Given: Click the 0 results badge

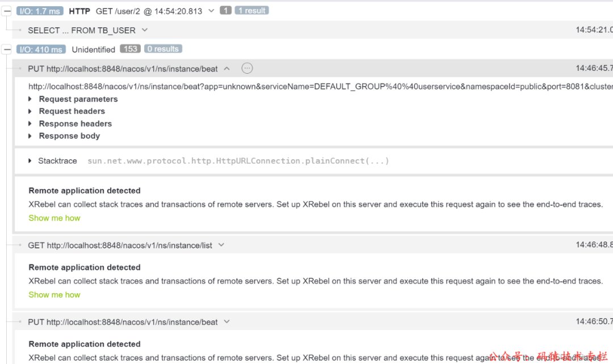Looking at the screenshot, I should (163, 49).
